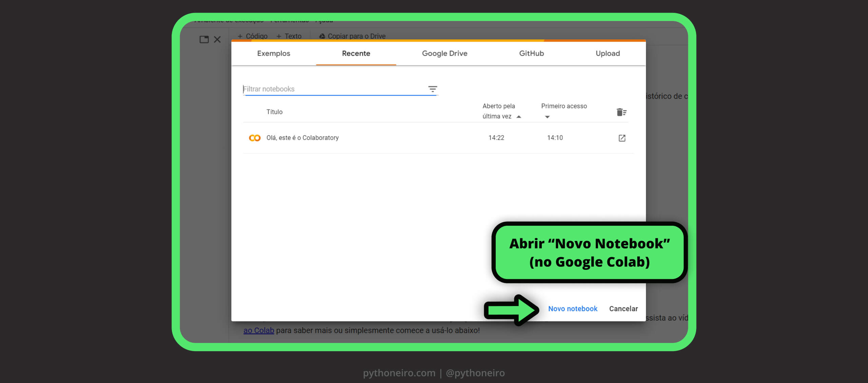The height and width of the screenshot is (383, 868).
Task: Click the Colab logo beside Colaboratory row
Action: pos(254,138)
